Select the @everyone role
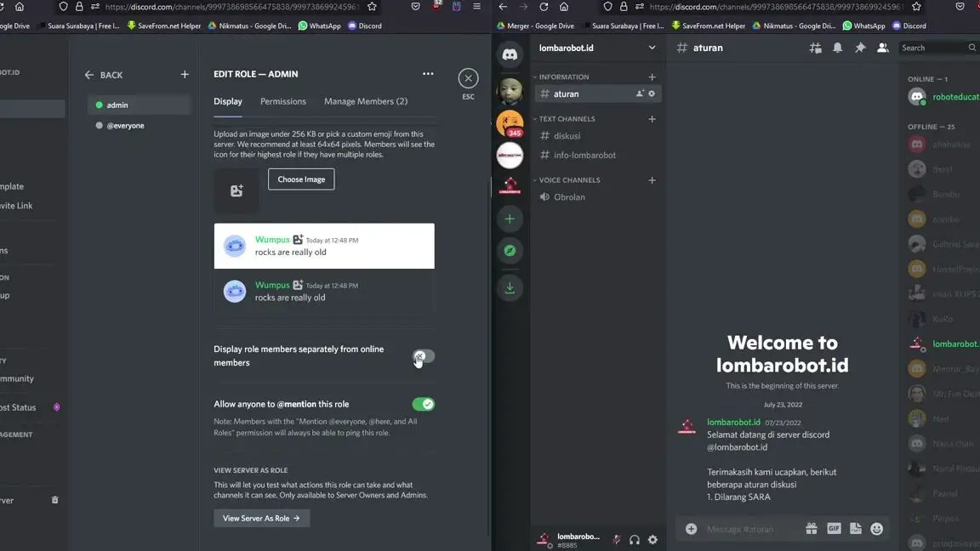980x551 pixels. (x=139, y=126)
